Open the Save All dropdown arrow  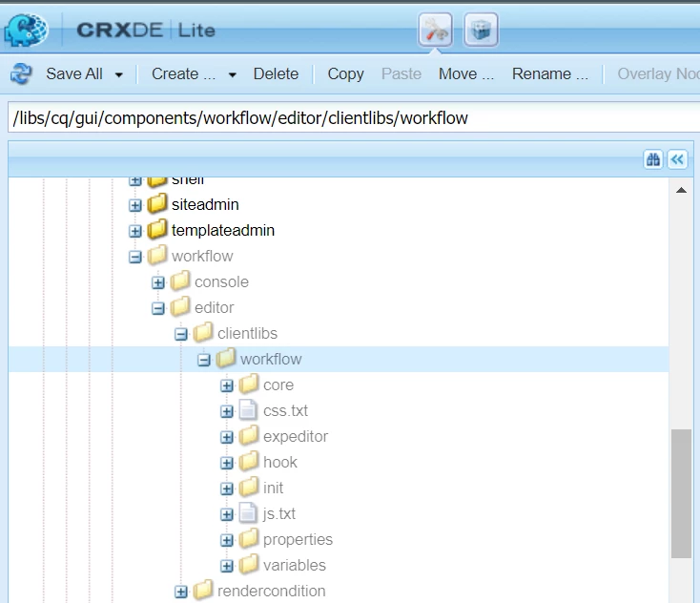point(119,74)
